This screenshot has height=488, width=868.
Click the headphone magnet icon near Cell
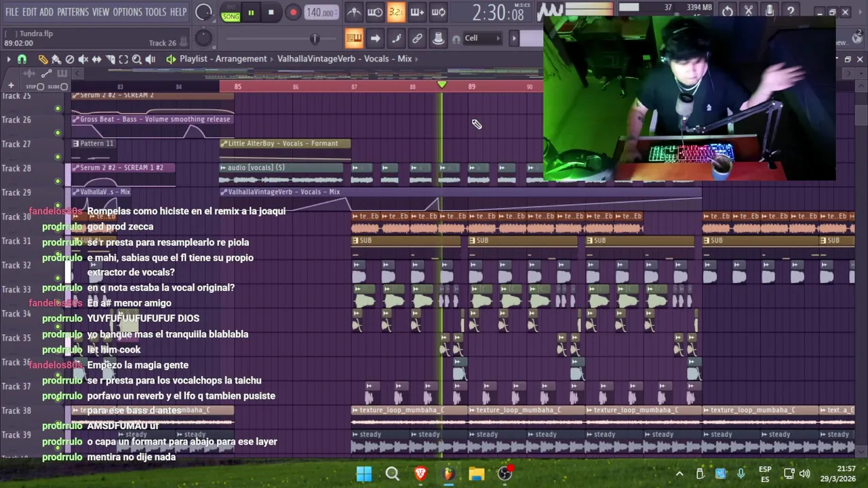456,39
